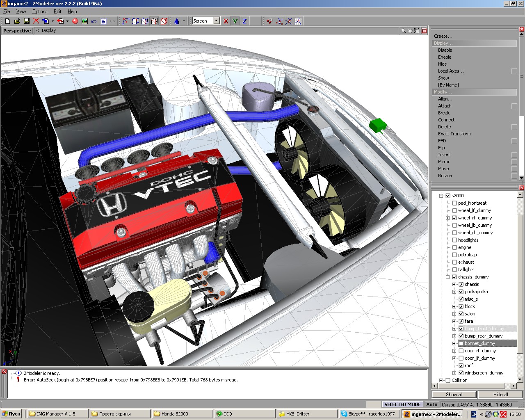Toggle the options box beside Local Axes

(x=514, y=71)
